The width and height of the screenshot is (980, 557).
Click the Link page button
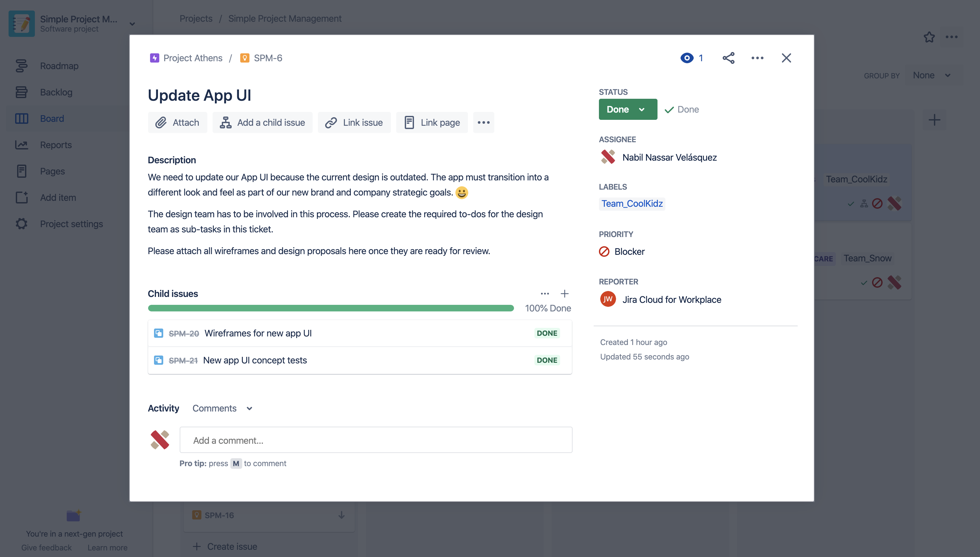coord(432,122)
